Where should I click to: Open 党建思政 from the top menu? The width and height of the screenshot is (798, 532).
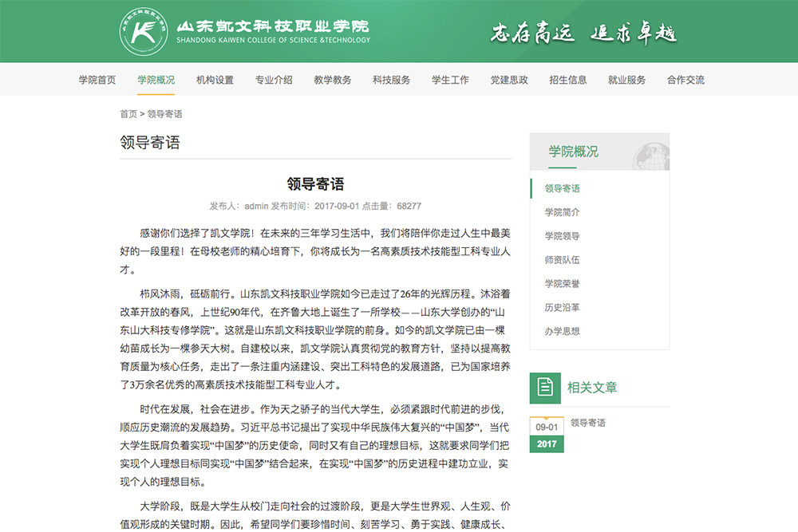click(x=509, y=80)
